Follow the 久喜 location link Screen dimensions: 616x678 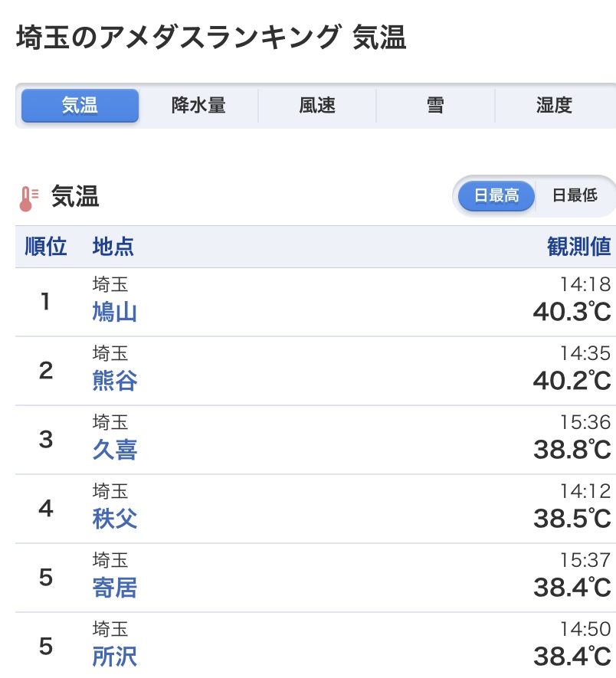115,450
